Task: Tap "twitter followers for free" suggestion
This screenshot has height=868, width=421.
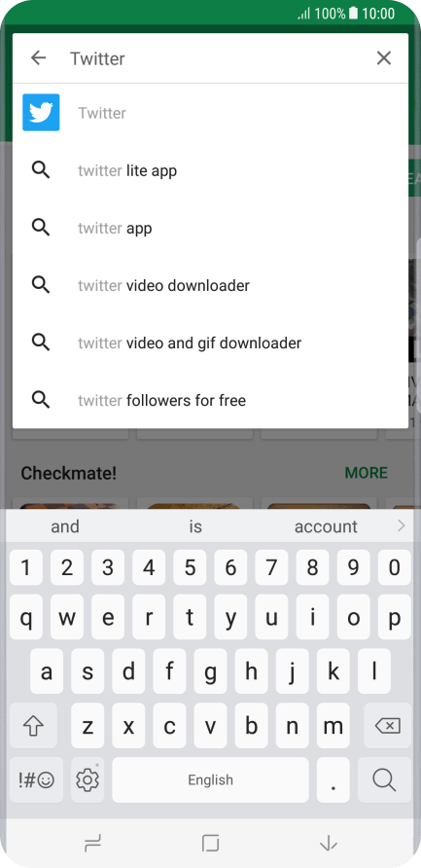Action: tap(210, 400)
